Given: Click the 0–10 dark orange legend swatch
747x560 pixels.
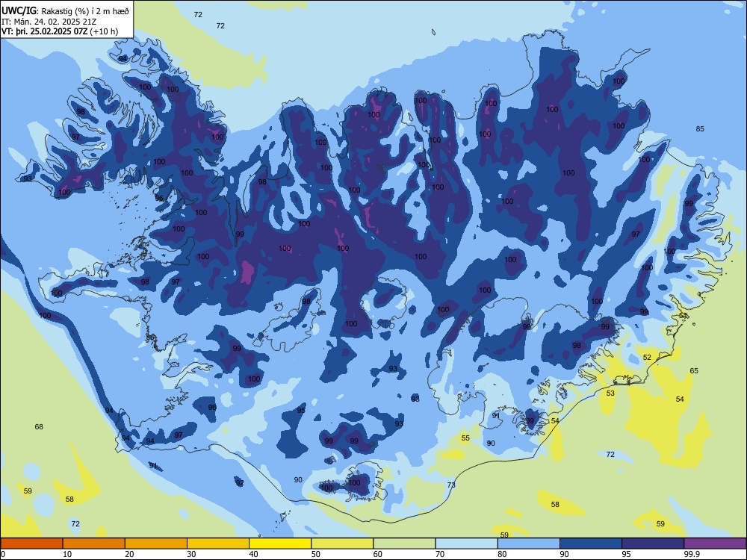Looking at the screenshot, I should tap(31, 544).
